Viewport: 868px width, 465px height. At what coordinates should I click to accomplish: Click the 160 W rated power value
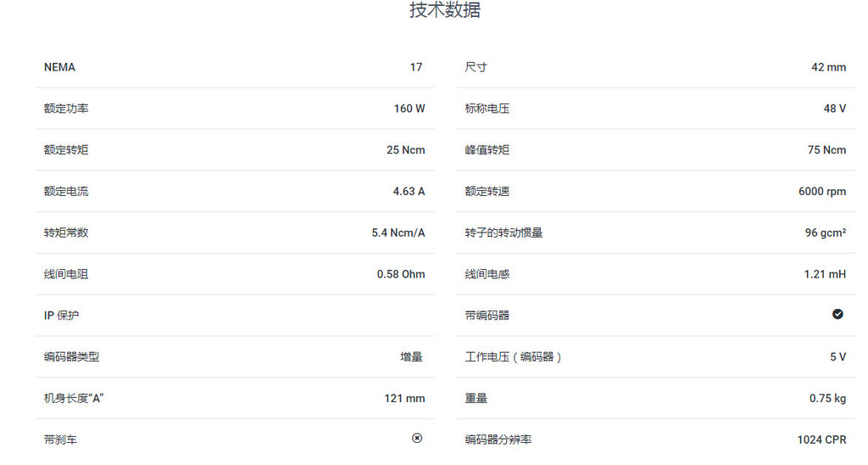[409, 109]
